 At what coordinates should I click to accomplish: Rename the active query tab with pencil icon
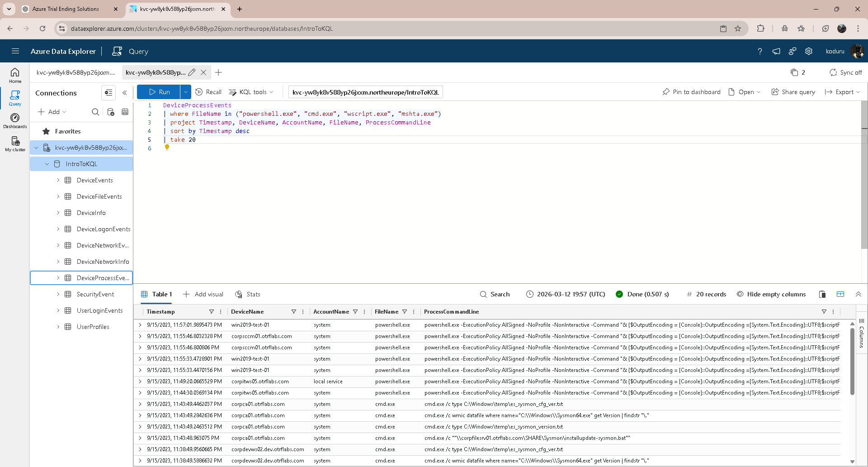(192, 72)
